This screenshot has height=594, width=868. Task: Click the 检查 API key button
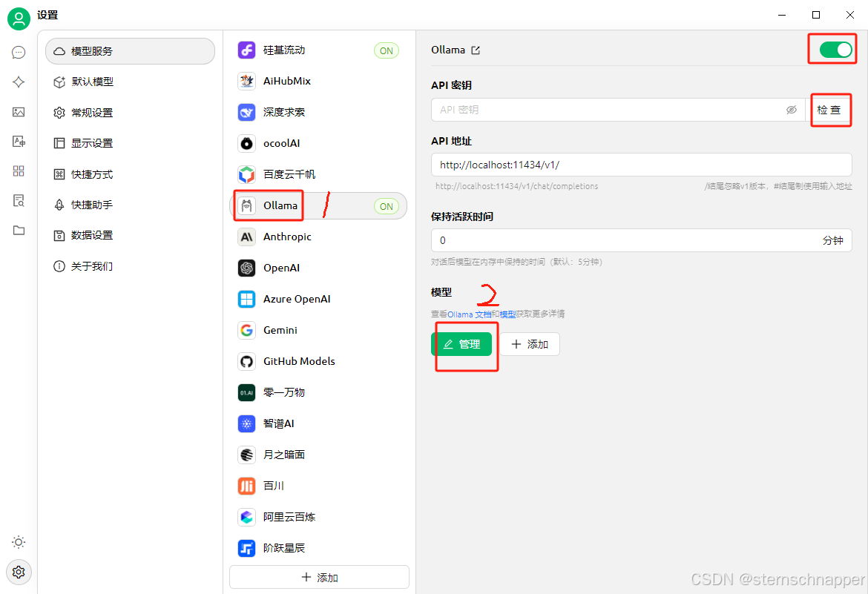click(829, 110)
